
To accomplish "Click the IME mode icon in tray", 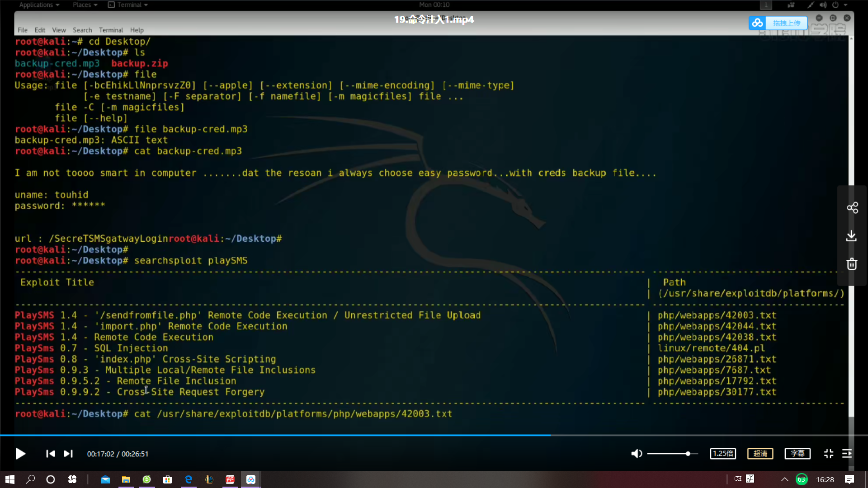I will pyautogui.click(x=750, y=479).
